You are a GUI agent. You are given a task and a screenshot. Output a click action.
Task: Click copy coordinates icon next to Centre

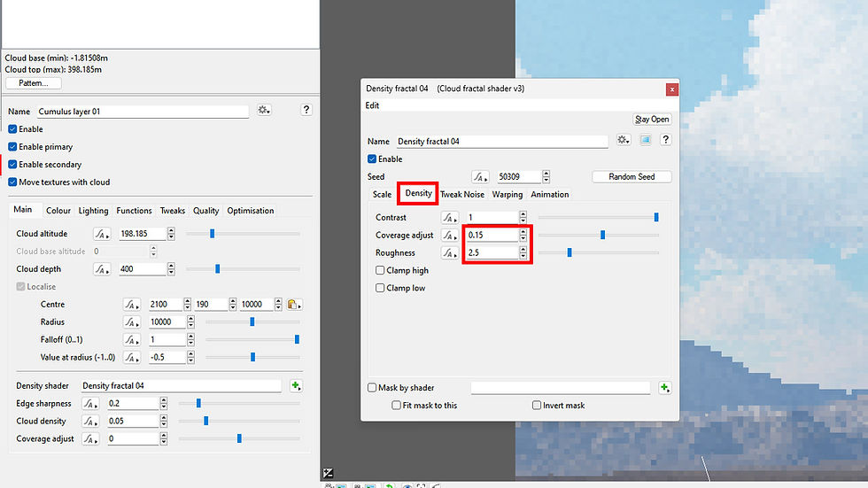click(294, 305)
